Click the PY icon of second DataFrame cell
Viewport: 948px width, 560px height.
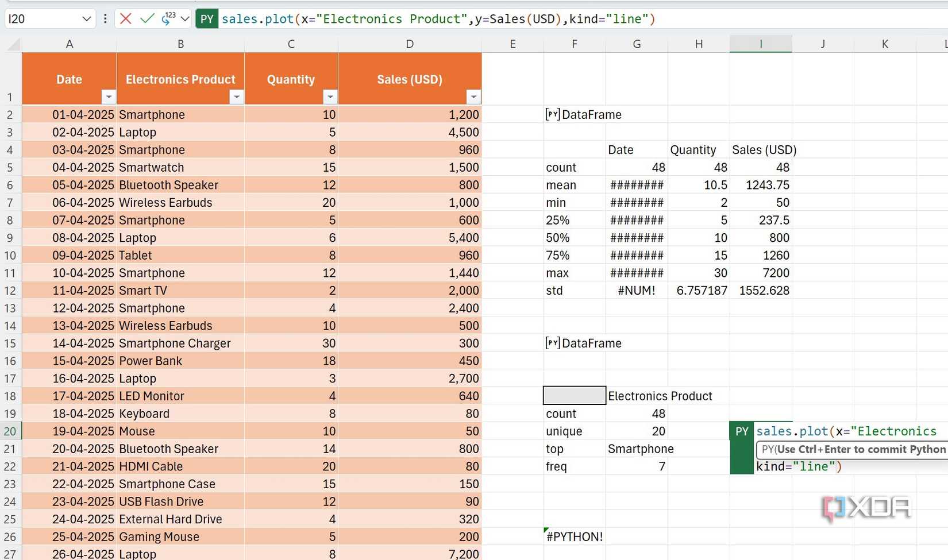point(552,343)
